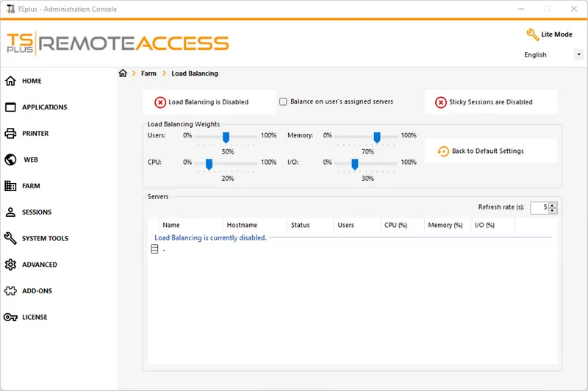Click the Home house icon in breadcrumb

(x=123, y=73)
